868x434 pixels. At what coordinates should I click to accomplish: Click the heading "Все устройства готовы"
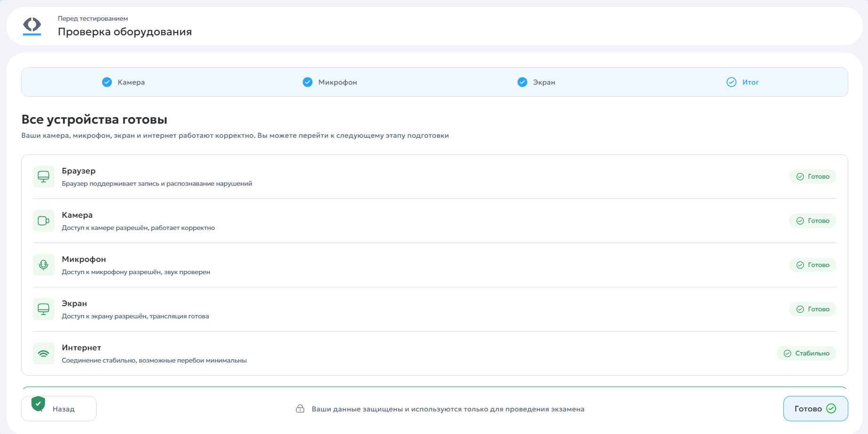[x=94, y=119]
